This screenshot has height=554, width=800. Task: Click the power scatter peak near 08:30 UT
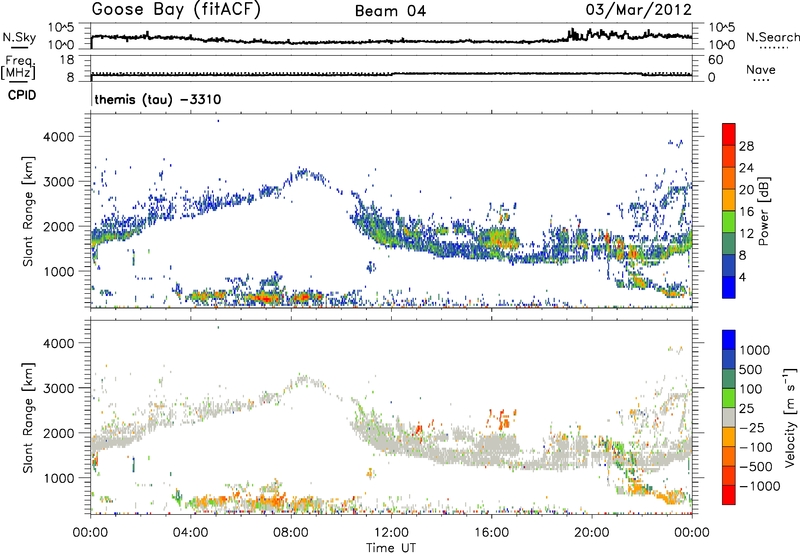(304, 173)
